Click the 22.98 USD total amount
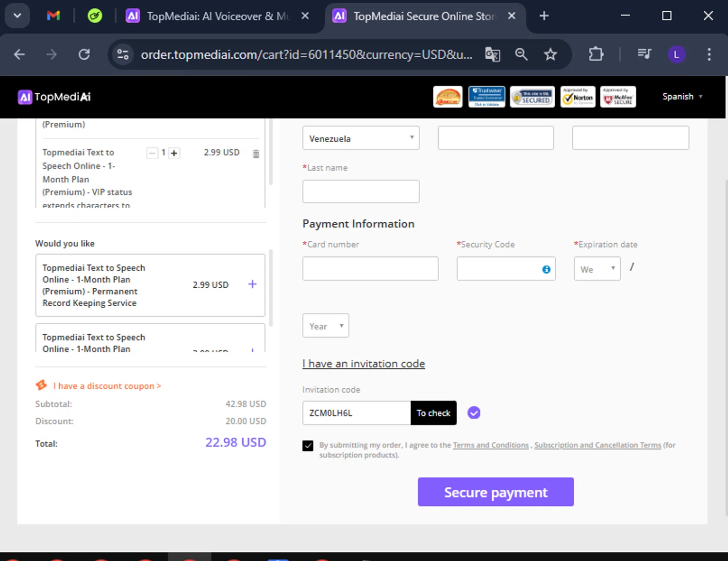Image resolution: width=728 pixels, height=561 pixels. pos(235,443)
